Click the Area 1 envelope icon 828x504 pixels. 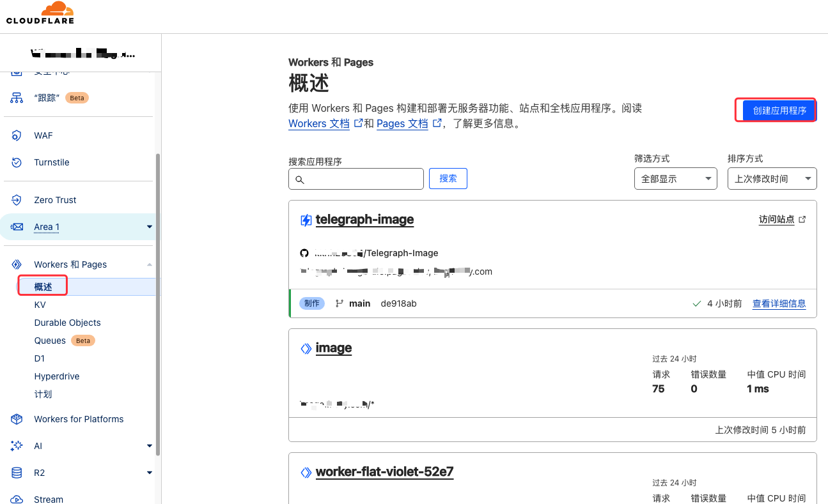(x=17, y=227)
